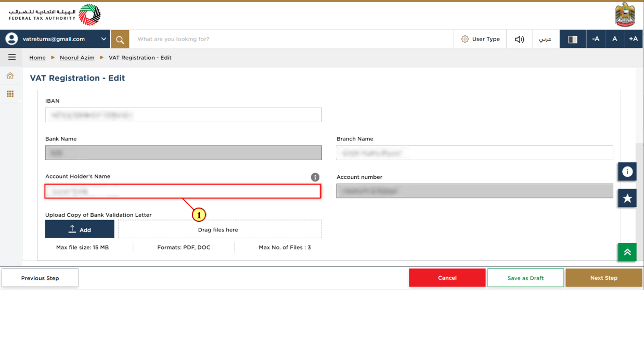Click the VAT Registration - Edit page heading
The height and width of the screenshot is (337, 644).
click(78, 78)
